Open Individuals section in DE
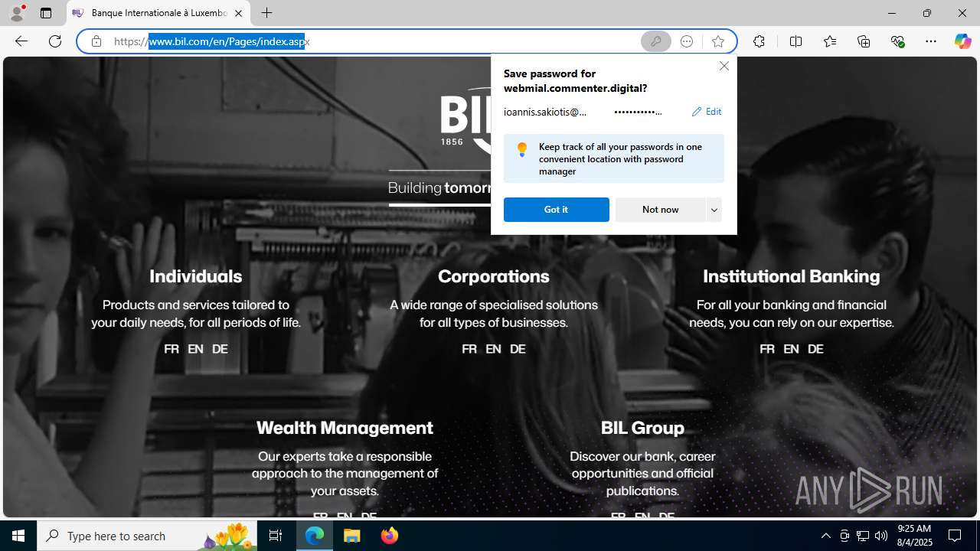This screenshot has height=551, width=980. [220, 349]
